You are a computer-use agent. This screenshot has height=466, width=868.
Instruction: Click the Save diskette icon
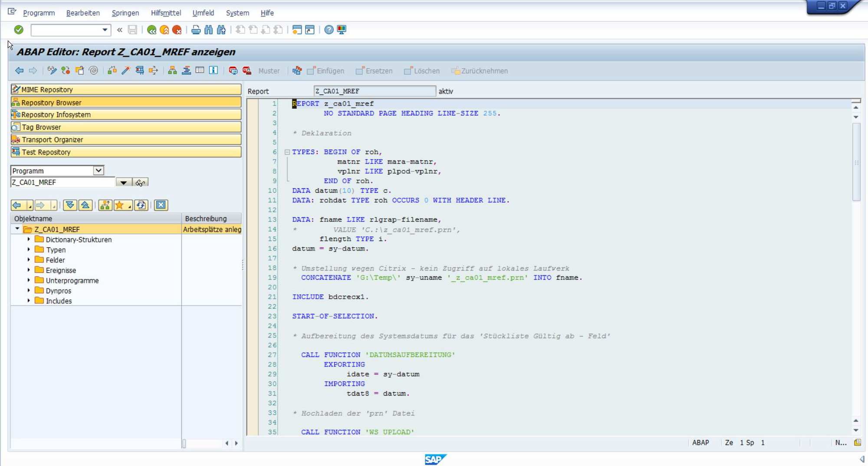132,30
